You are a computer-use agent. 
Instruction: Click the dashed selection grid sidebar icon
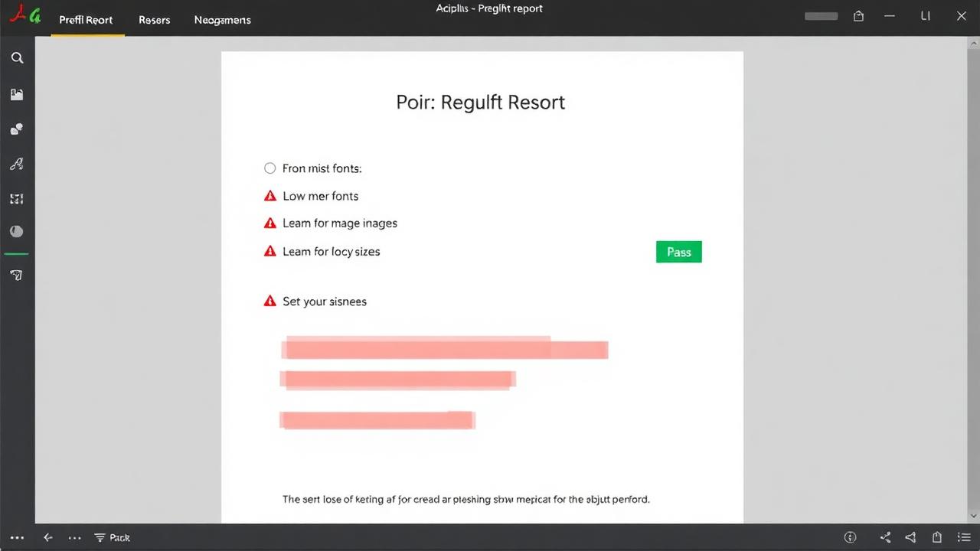17,199
